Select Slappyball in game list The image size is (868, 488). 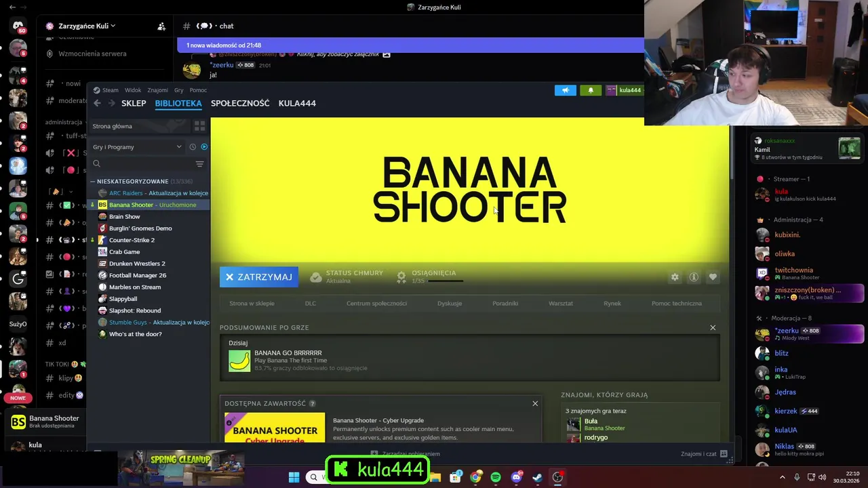pos(149,299)
